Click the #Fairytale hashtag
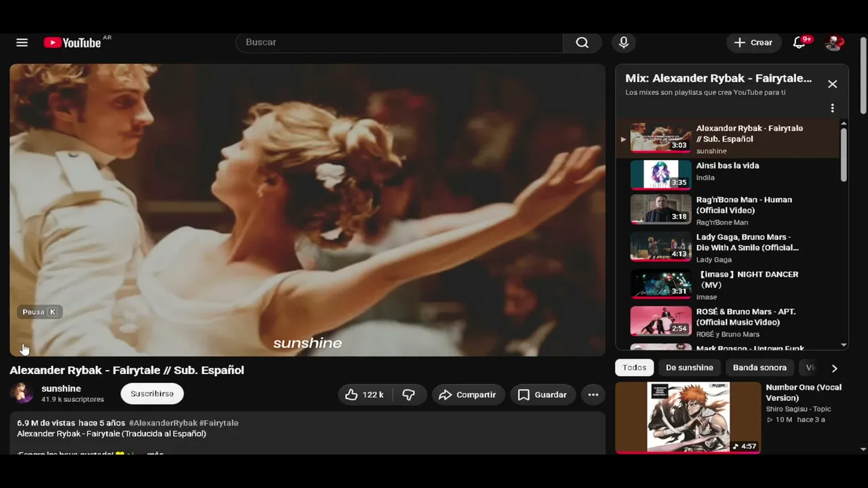 [x=219, y=423]
